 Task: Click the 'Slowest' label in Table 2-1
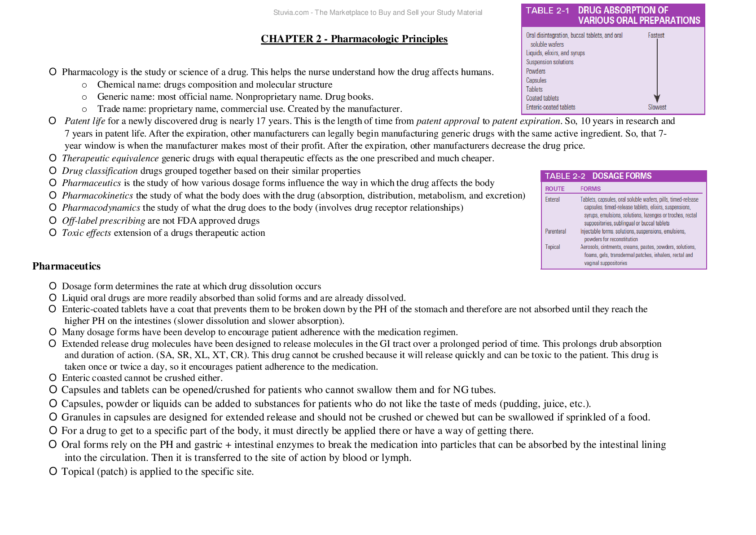[657, 107]
